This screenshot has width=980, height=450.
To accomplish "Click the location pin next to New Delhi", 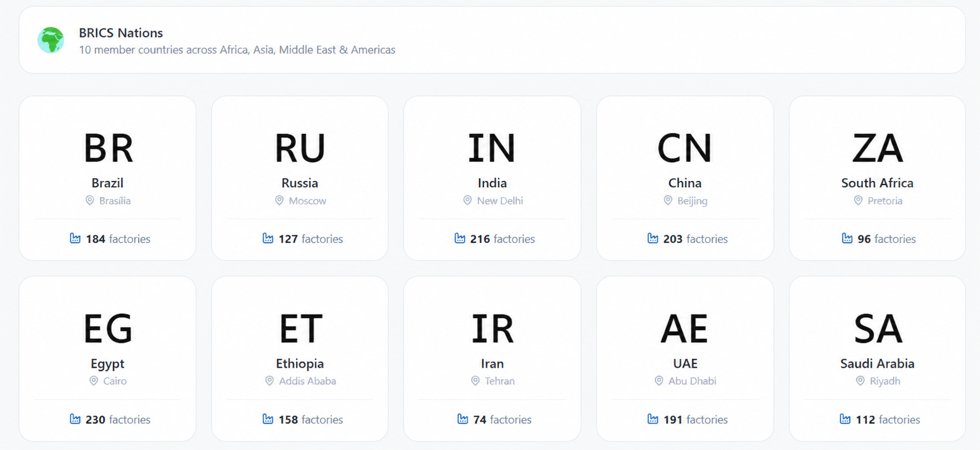I will [467, 201].
